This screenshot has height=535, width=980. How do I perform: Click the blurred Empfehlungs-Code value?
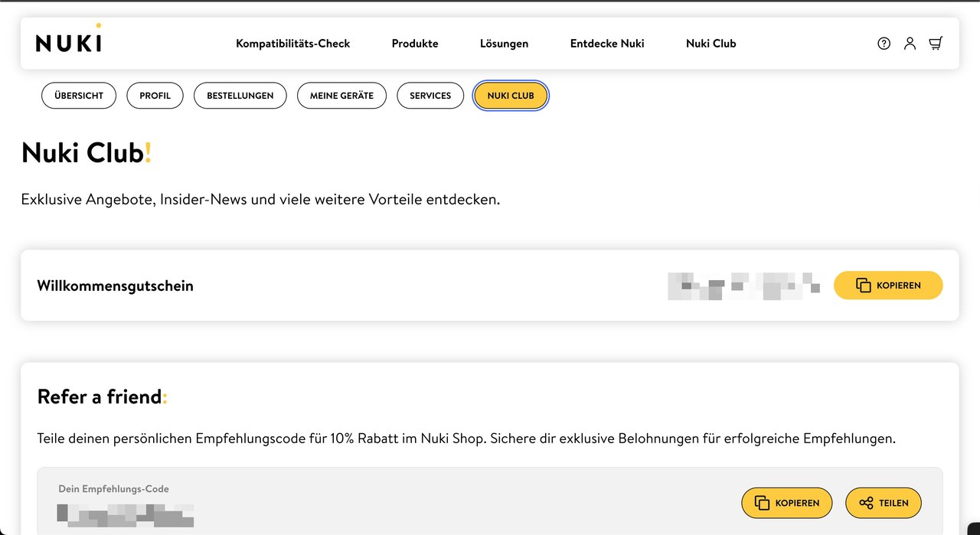[x=126, y=515]
